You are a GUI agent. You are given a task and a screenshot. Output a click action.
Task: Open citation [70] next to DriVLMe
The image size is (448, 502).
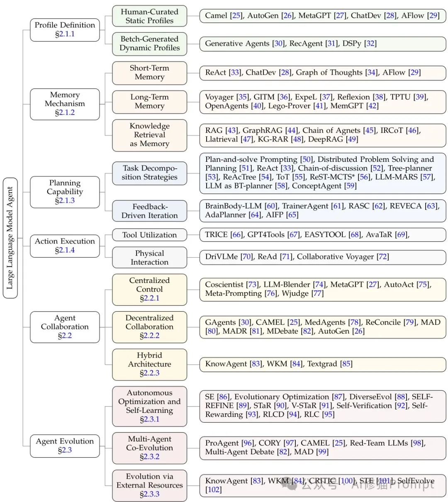(x=247, y=257)
